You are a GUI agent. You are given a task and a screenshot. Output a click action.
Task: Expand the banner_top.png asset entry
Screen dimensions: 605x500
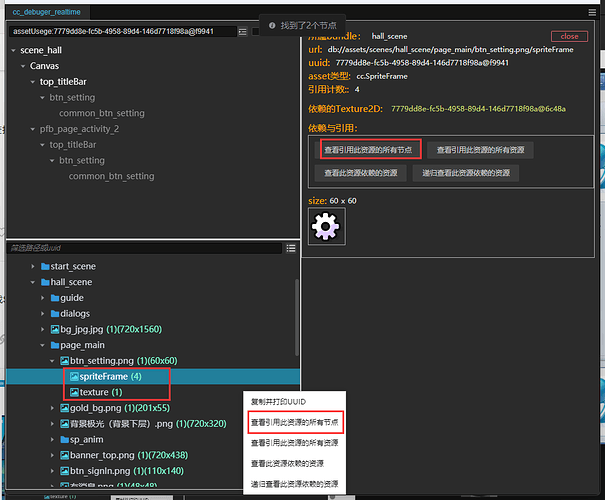pos(52,456)
